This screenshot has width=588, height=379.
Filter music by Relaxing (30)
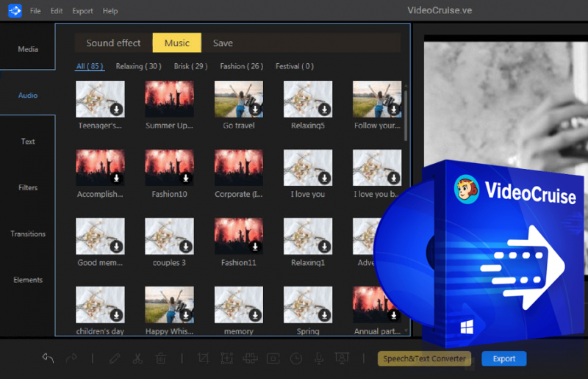click(x=138, y=66)
